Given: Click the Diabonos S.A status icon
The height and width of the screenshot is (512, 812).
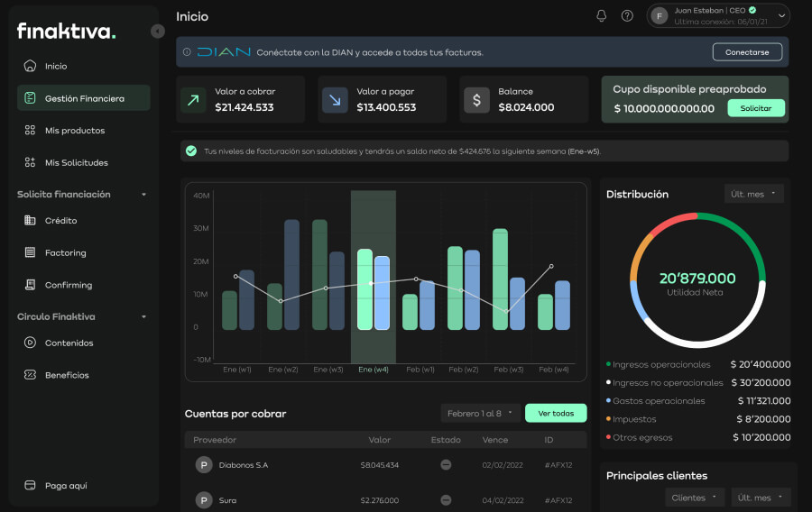Looking at the screenshot, I should (x=446, y=465).
